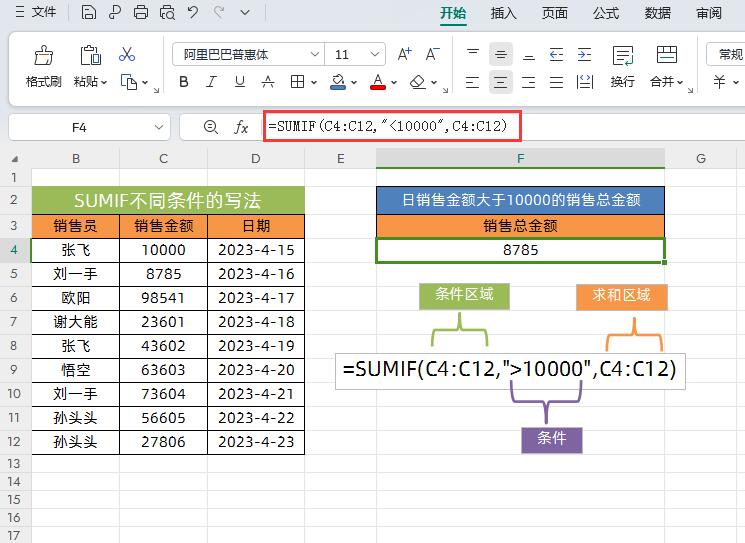Click the Cut scissors icon
The image size is (745, 543).
coord(127,54)
